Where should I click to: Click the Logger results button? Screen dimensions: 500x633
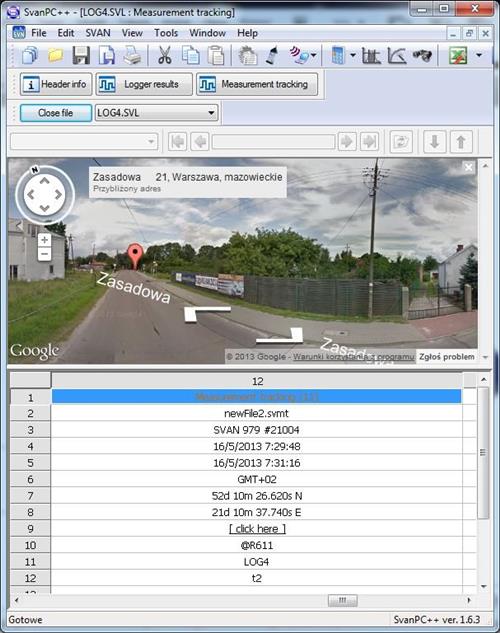click(144, 84)
